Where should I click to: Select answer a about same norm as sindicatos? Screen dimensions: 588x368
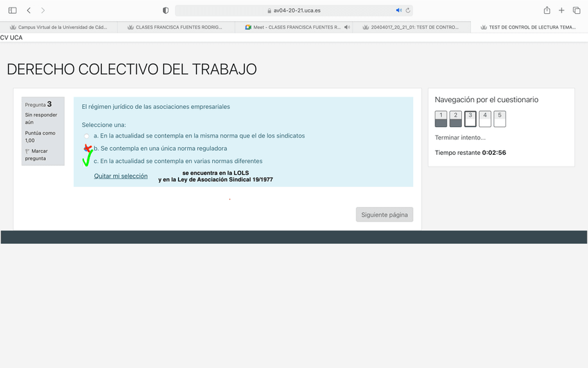tap(87, 136)
